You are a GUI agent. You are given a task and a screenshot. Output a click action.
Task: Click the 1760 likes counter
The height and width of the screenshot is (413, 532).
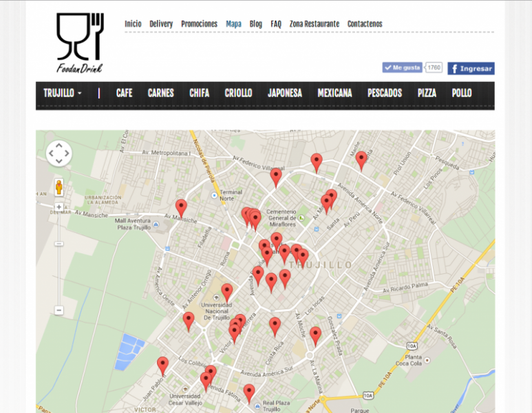pyautogui.click(x=434, y=67)
